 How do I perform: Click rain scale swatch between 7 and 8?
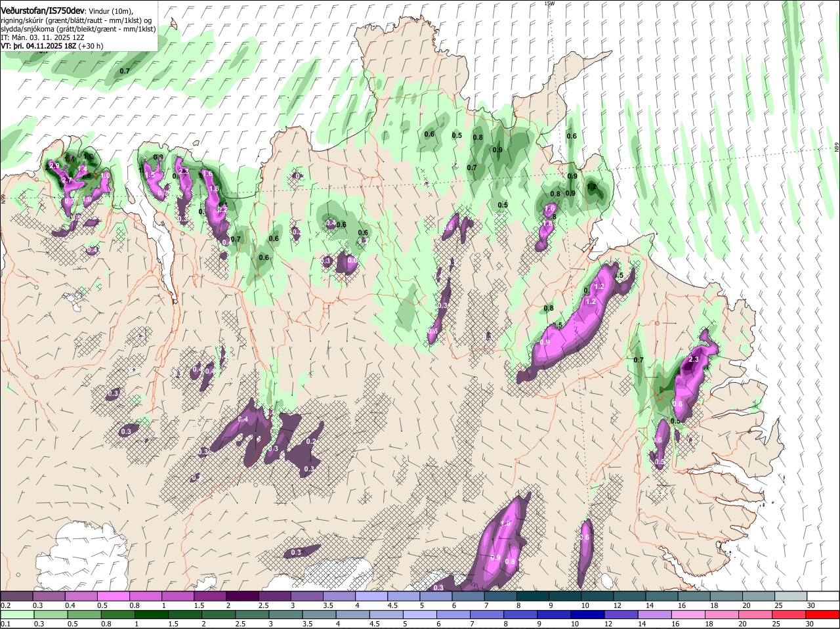click(x=487, y=614)
